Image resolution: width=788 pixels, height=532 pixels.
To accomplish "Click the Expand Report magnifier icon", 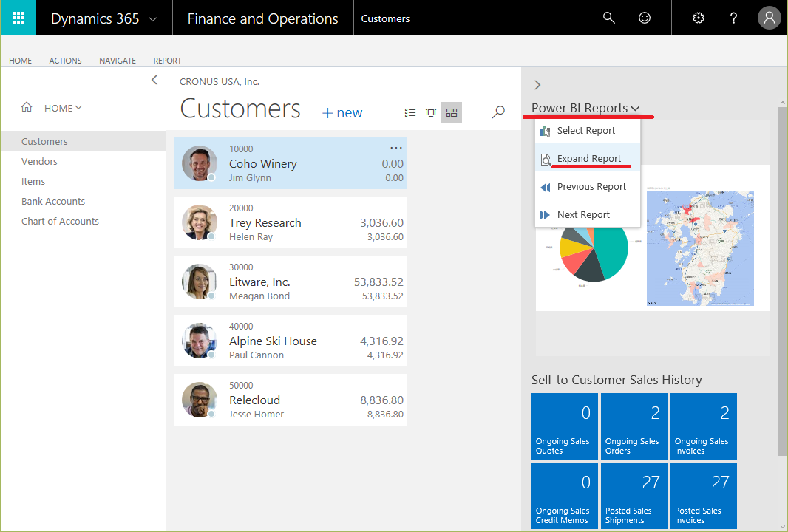I will (546, 160).
